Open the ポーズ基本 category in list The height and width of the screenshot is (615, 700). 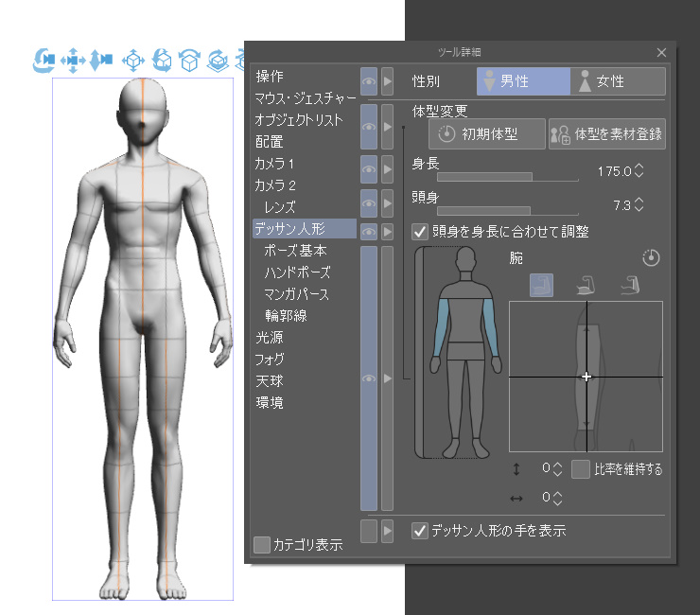pyautogui.click(x=296, y=251)
